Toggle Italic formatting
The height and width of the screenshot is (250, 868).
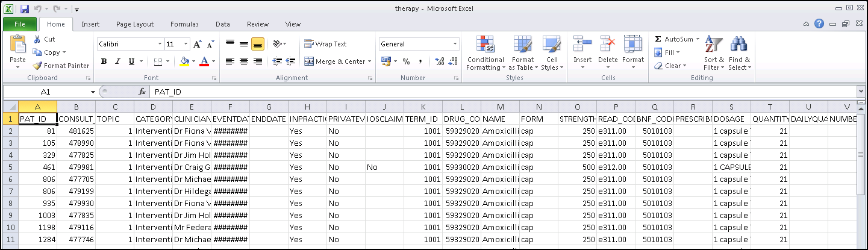click(x=117, y=61)
